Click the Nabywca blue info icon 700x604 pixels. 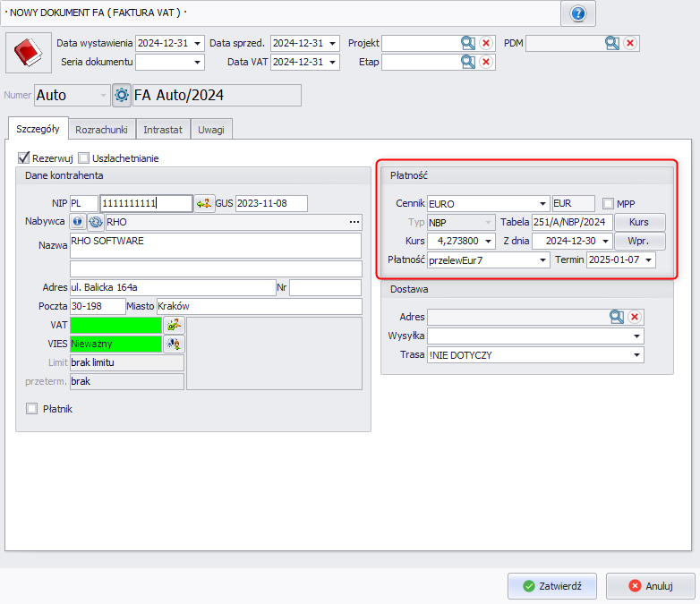[x=78, y=222]
